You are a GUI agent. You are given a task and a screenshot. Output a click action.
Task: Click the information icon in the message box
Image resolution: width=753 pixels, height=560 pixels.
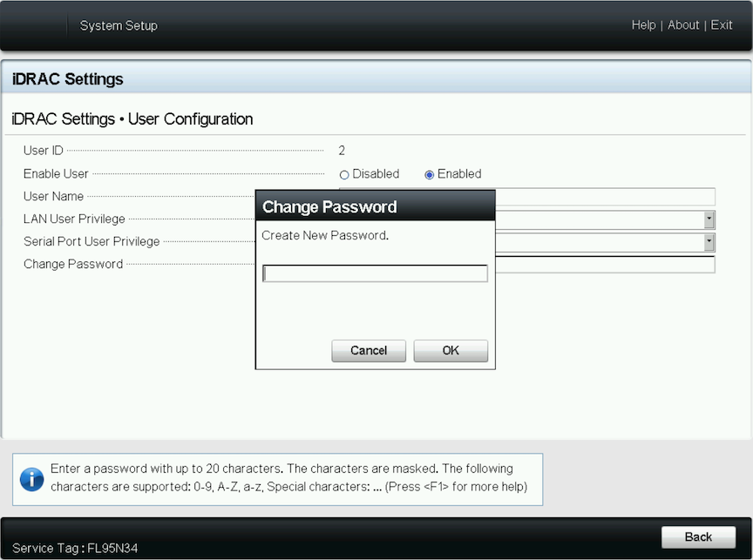tap(31, 478)
